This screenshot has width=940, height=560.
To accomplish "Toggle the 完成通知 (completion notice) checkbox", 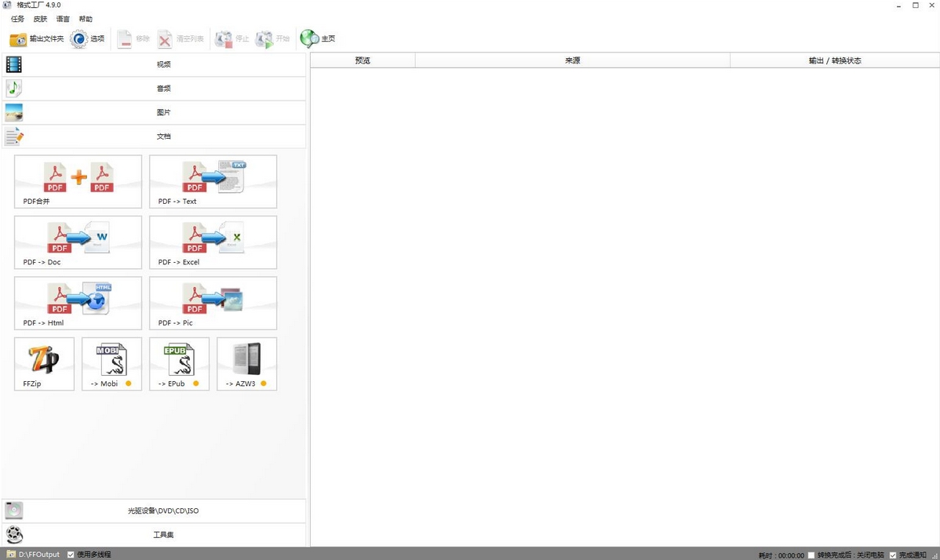I will pyautogui.click(x=893, y=555).
